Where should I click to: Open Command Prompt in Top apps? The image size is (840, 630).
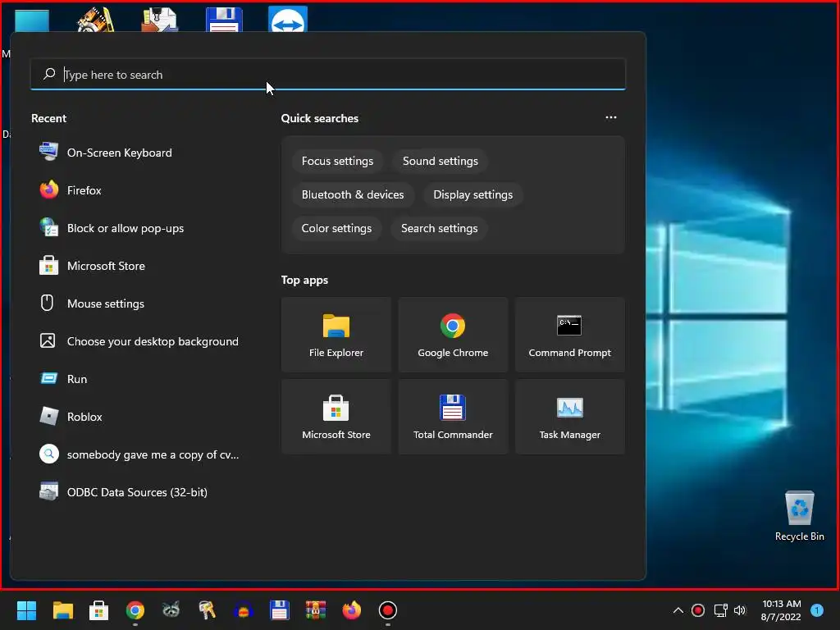569,335
